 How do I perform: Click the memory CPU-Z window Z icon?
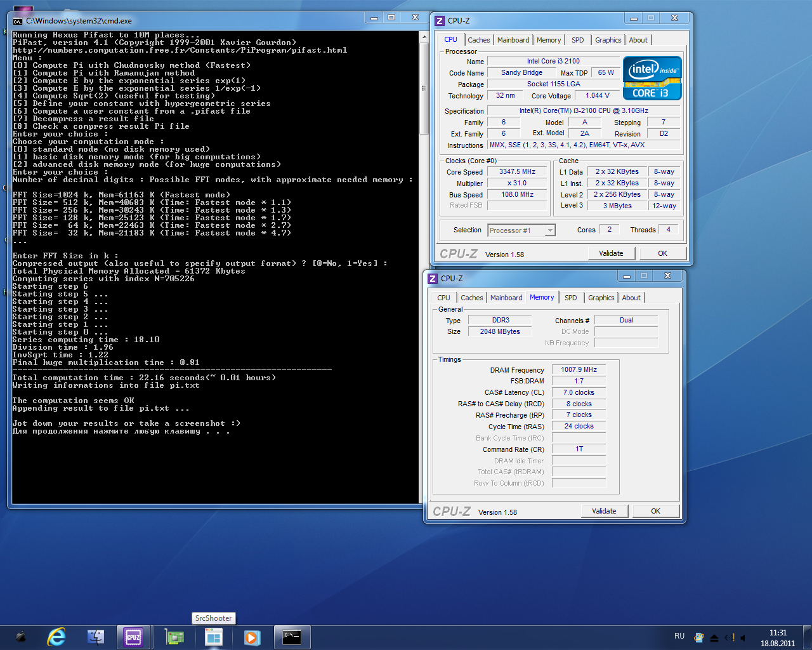pos(433,279)
